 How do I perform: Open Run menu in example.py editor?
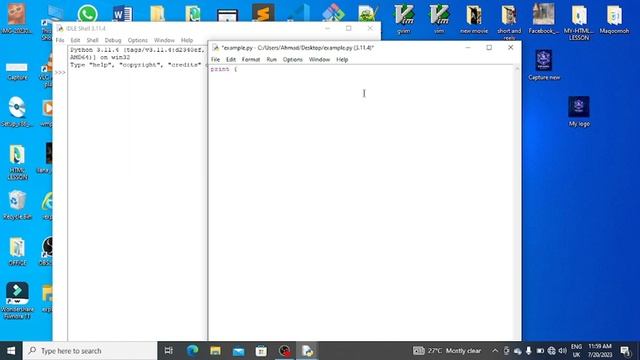(x=271, y=60)
